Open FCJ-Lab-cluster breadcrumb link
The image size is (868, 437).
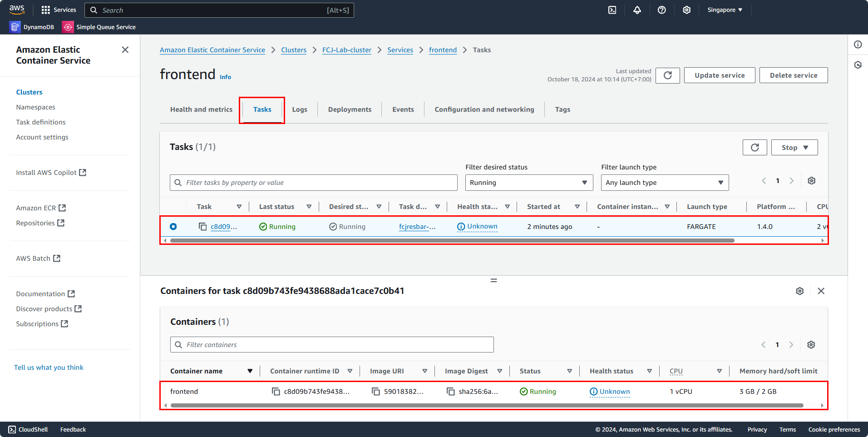point(347,50)
